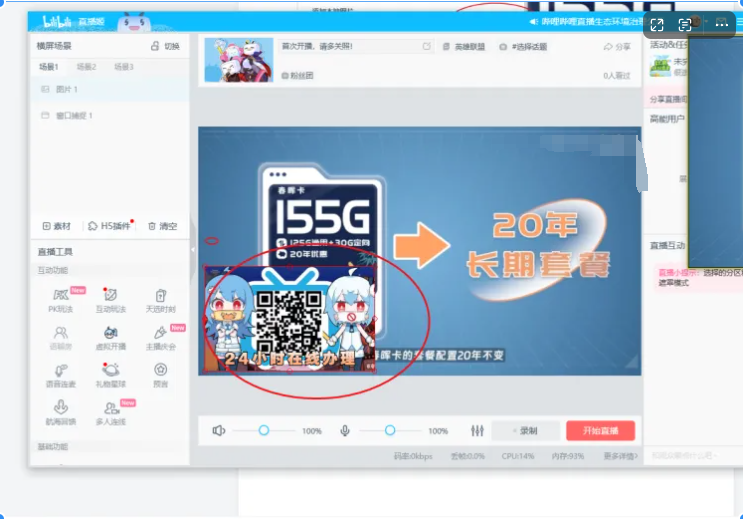Select the 窗口捕捉 1 source row
743x519 pixels.
[110, 115]
